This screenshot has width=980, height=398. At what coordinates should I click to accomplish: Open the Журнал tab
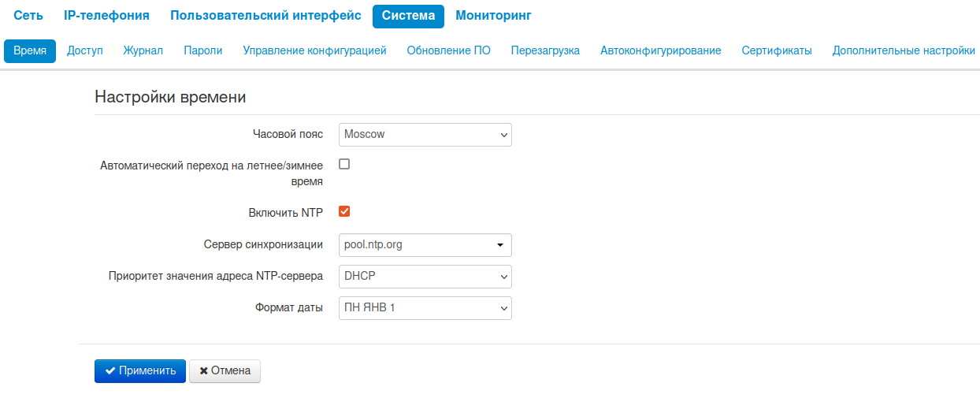(x=143, y=50)
